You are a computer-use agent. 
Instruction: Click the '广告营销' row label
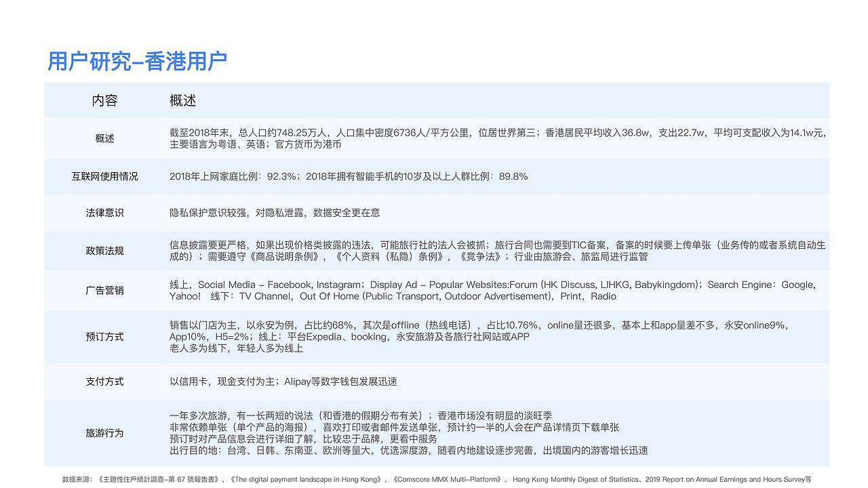(105, 290)
